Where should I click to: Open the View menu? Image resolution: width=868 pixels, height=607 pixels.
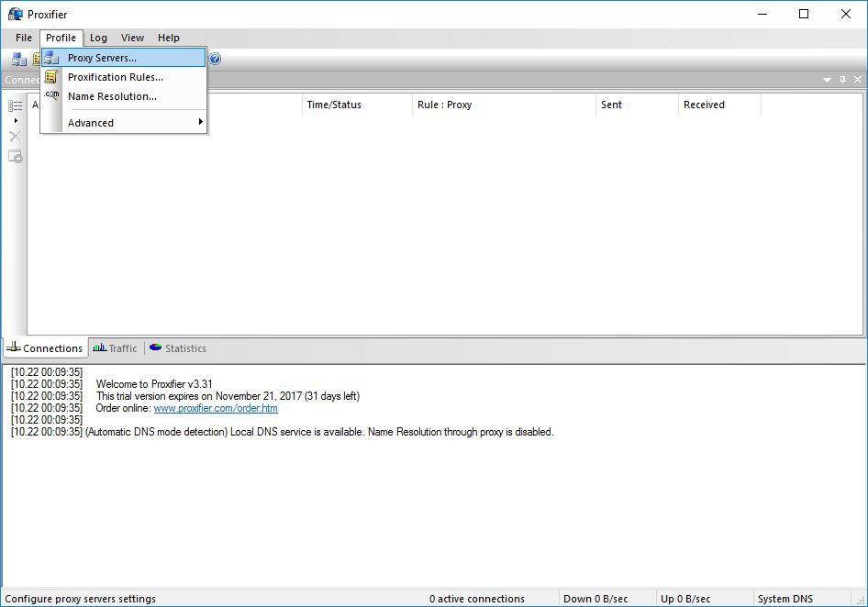pyautogui.click(x=132, y=38)
